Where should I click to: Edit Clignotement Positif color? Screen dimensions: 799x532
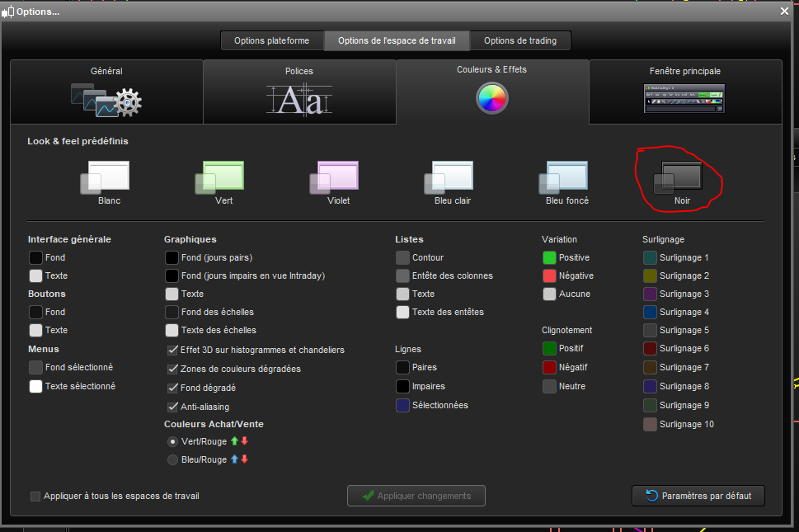pyautogui.click(x=549, y=349)
